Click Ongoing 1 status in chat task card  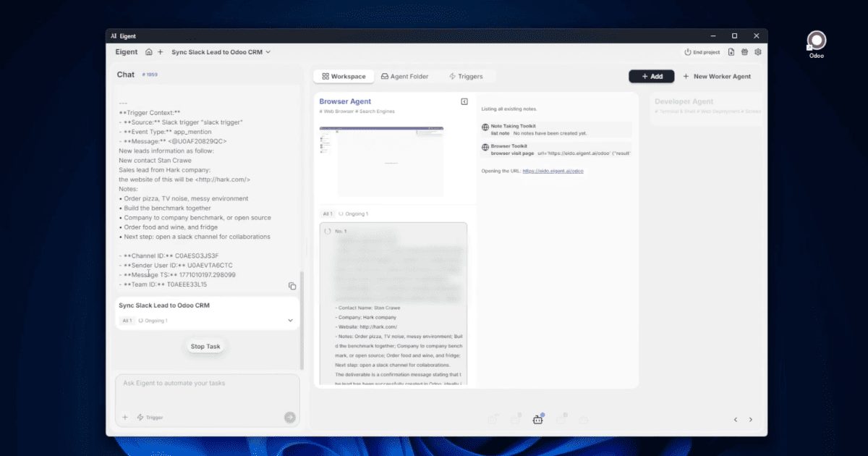153,320
